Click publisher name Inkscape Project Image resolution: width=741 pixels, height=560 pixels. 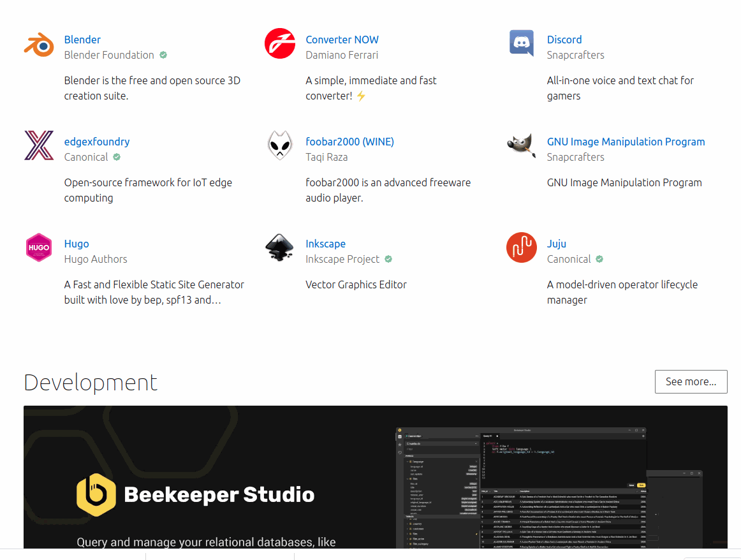coord(342,259)
